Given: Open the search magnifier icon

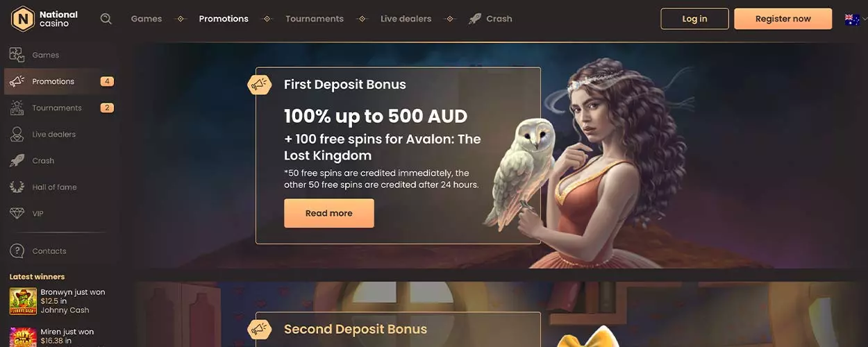Looking at the screenshot, I should tap(106, 19).
